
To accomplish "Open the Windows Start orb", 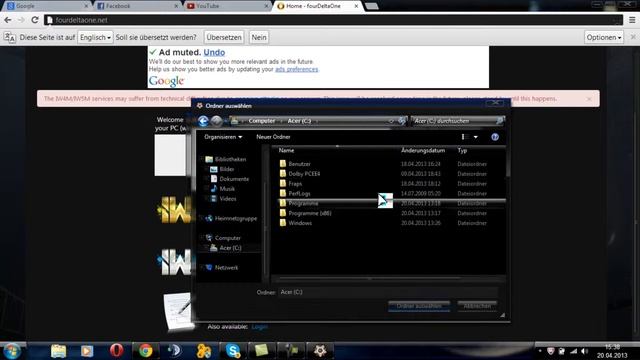I will [11, 351].
